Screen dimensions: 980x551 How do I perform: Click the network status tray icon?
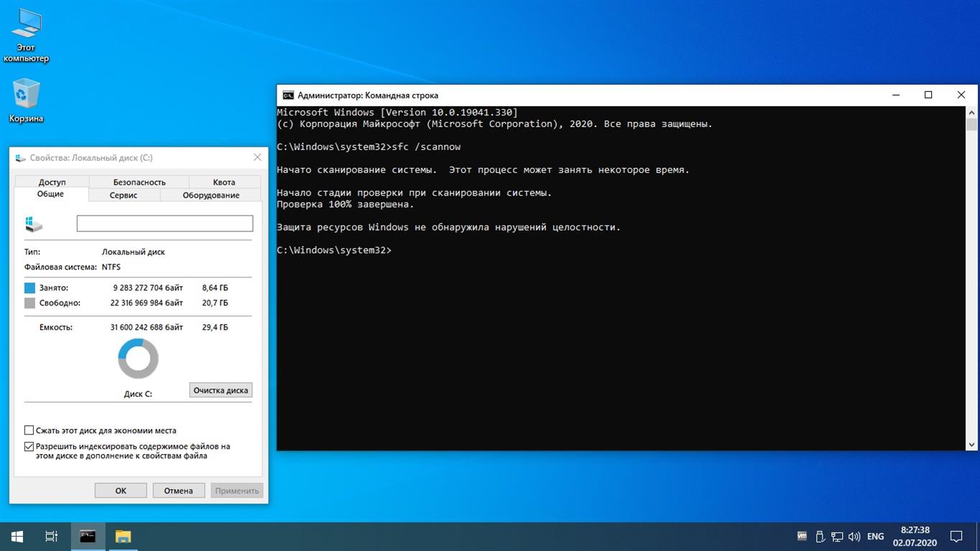[x=837, y=536]
